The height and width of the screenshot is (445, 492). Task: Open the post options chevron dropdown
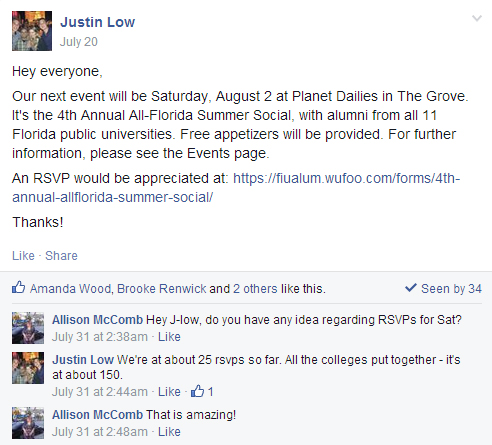pyautogui.click(x=477, y=18)
